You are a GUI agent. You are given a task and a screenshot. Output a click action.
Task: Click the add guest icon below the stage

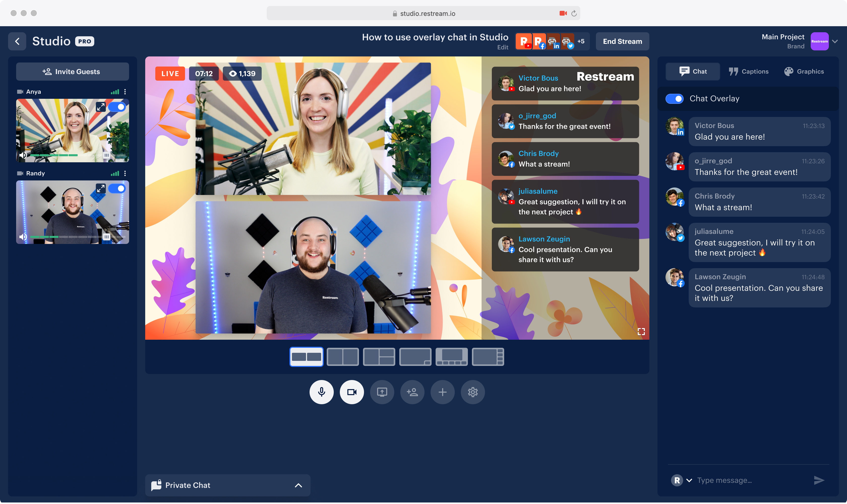click(412, 392)
